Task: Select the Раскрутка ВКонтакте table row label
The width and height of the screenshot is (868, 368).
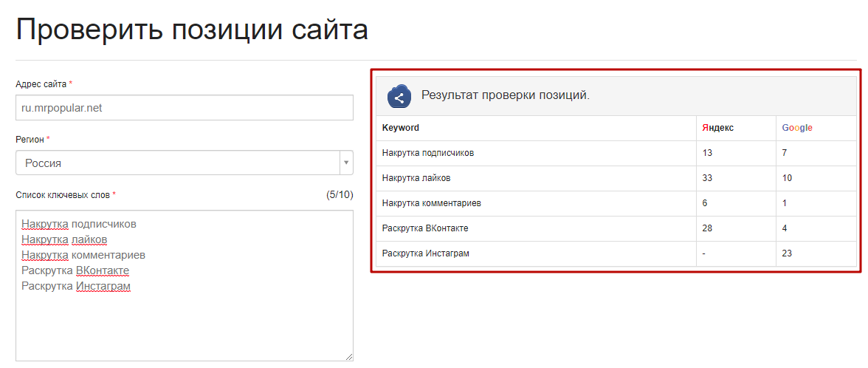Action: (x=426, y=228)
